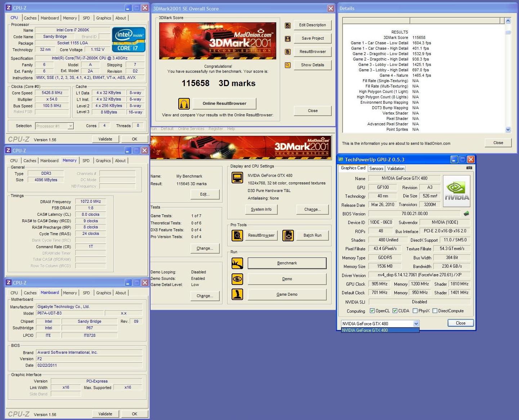Open SPD tab in top CPU-Z window
Image resolution: width=519 pixels, height=420 pixels.
click(86, 18)
